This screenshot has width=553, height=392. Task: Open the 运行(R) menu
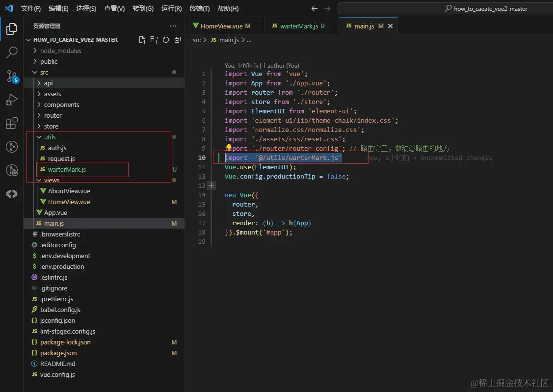(x=171, y=8)
